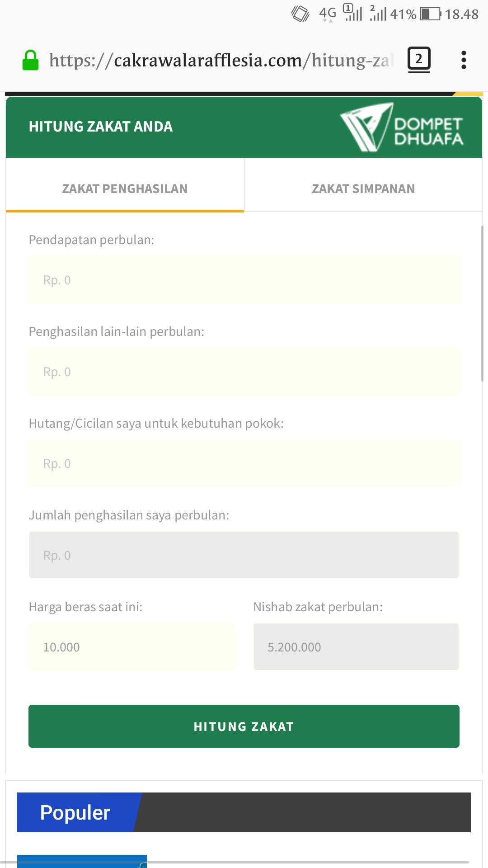The height and width of the screenshot is (868, 488).
Task: Click the Dompet Dhuafa logo
Action: (402, 127)
